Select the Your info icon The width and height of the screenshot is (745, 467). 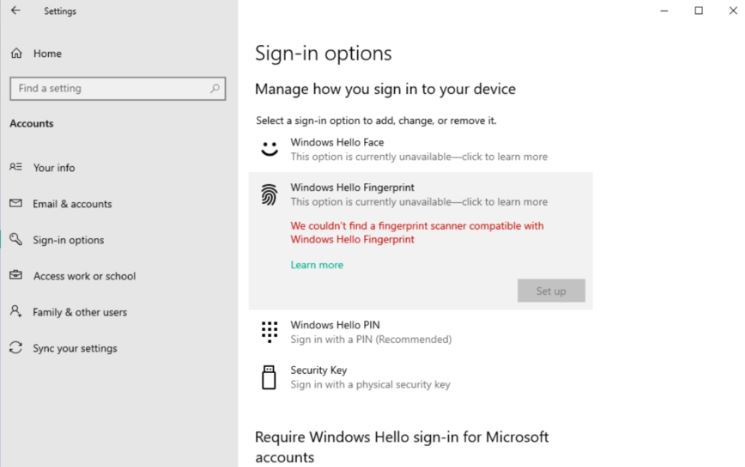[16, 167]
